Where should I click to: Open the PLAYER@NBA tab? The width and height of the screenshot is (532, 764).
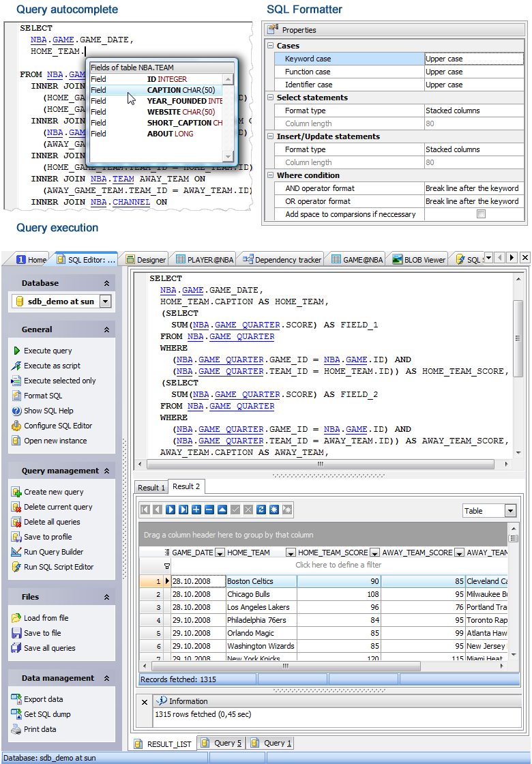205,260
